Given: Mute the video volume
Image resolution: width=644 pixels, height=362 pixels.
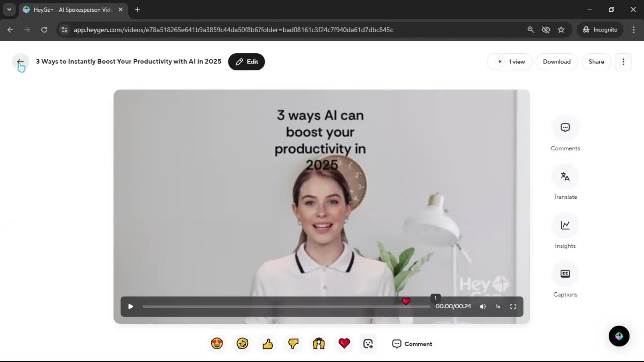Looking at the screenshot, I should [x=483, y=307].
